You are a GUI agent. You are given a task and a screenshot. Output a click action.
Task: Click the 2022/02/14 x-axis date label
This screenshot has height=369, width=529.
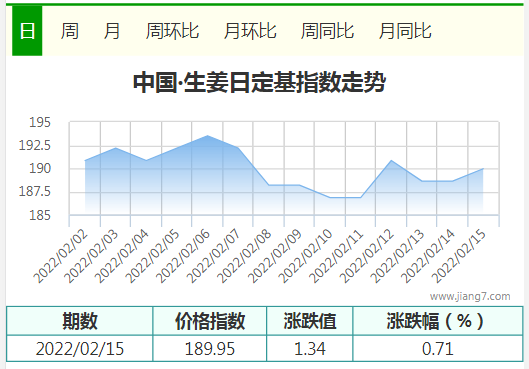point(429,256)
